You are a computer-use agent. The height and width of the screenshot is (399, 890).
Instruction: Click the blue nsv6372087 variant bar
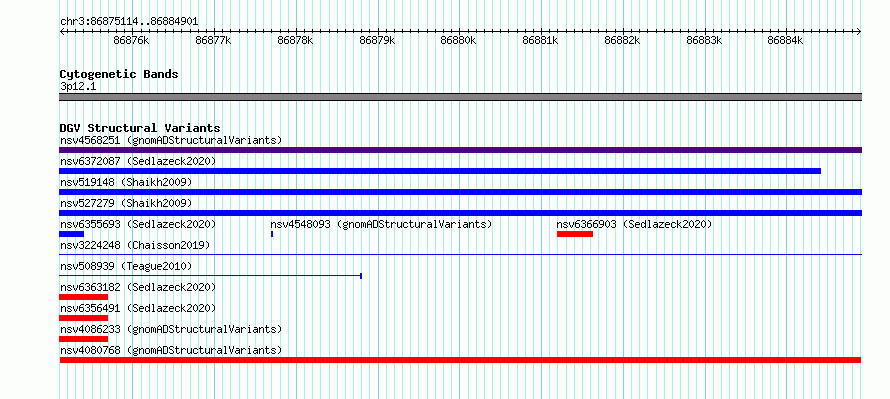(440, 171)
